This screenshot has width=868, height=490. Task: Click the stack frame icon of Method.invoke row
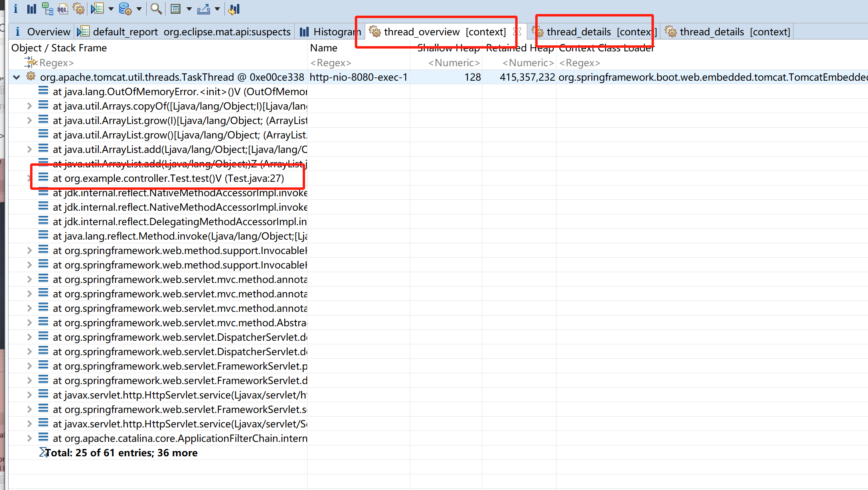tap(43, 236)
